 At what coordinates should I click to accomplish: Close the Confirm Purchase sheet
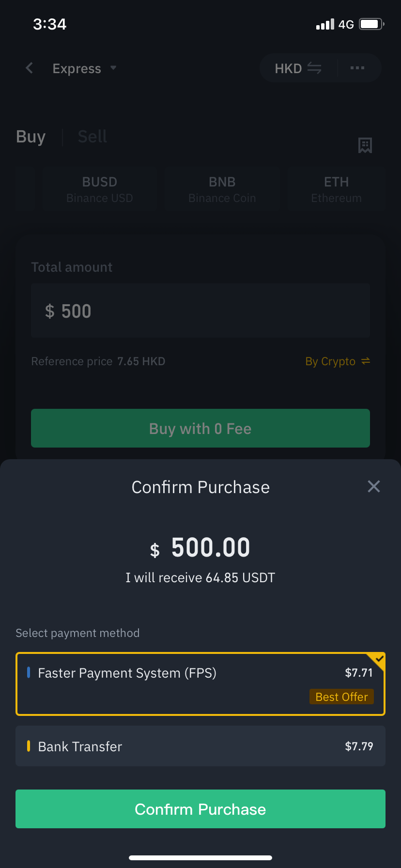(374, 486)
